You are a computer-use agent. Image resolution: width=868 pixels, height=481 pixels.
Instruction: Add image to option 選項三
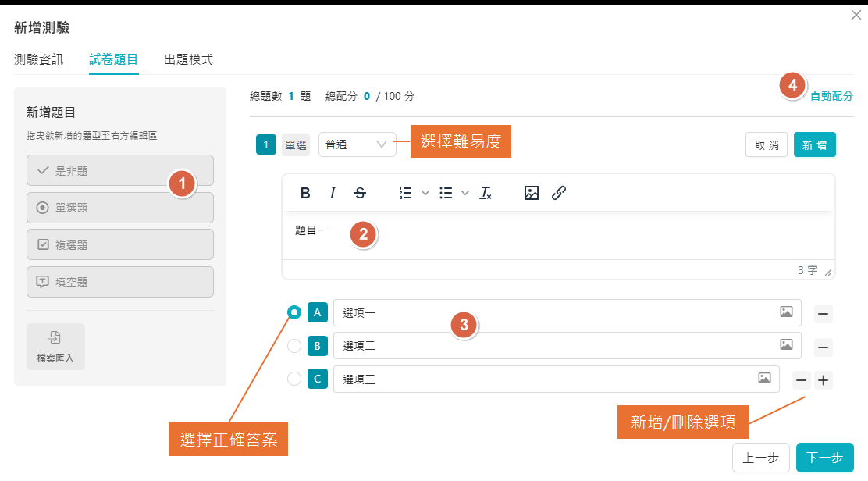tap(764, 378)
